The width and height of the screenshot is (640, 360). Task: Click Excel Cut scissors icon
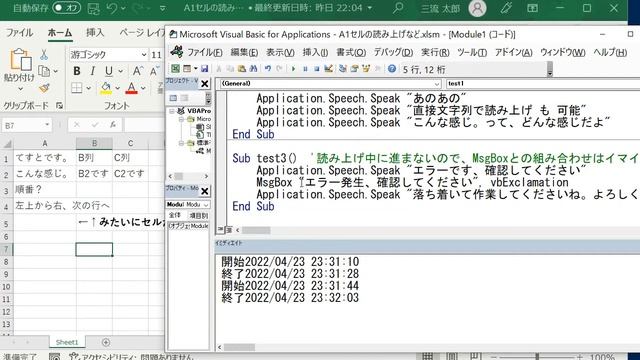(x=44, y=55)
